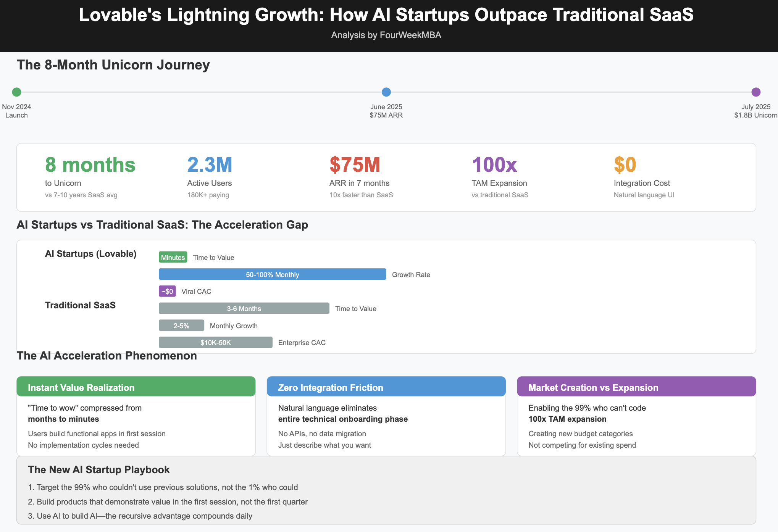This screenshot has height=532, width=778.
Task: Click the '8 months' to Unicorn statistic
Action: (90, 165)
